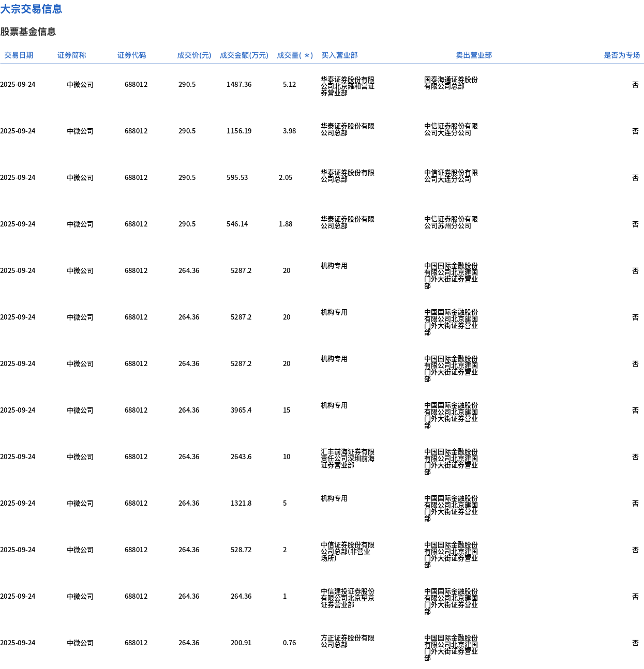Click 华泰证券北京雍和宫证券营业部 buyer cell
644x669 pixels.
pyautogui.click(x=348, y=86)
